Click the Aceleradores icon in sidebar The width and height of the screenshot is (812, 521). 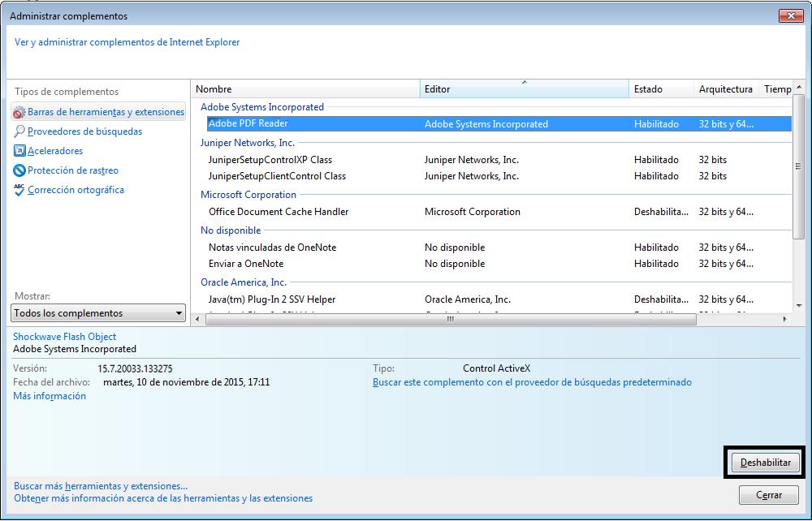click(x=19, y=151)
